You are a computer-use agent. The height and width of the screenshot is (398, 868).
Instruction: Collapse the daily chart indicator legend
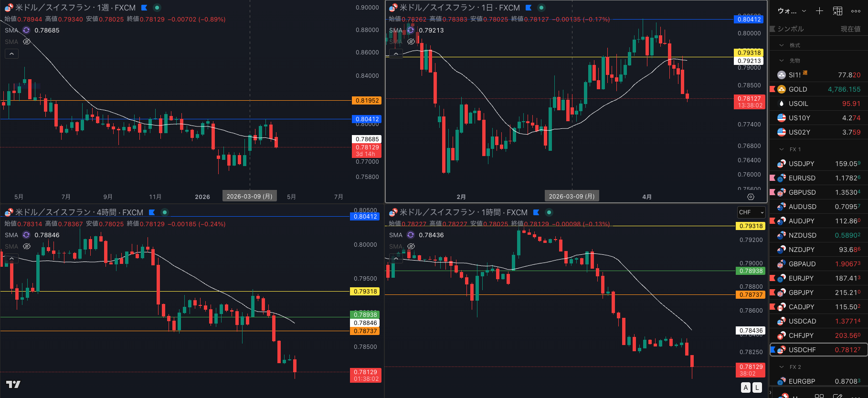point(396,54)
